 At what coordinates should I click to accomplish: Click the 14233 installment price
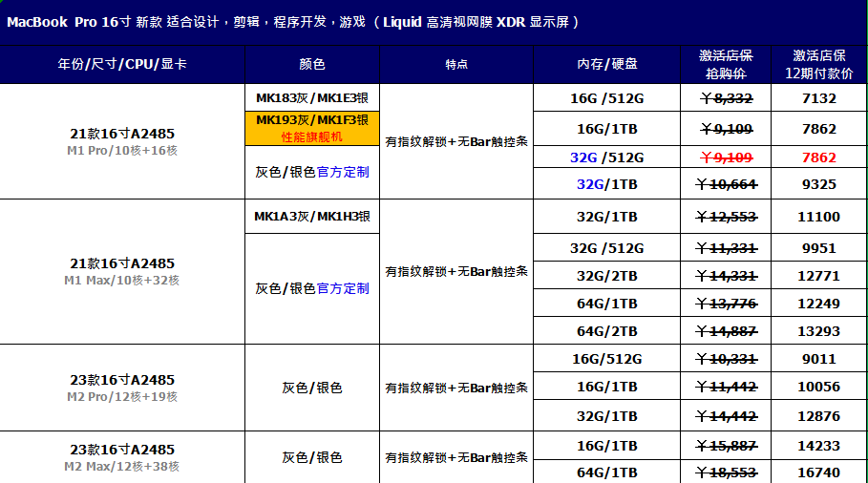tap(819, 446)
